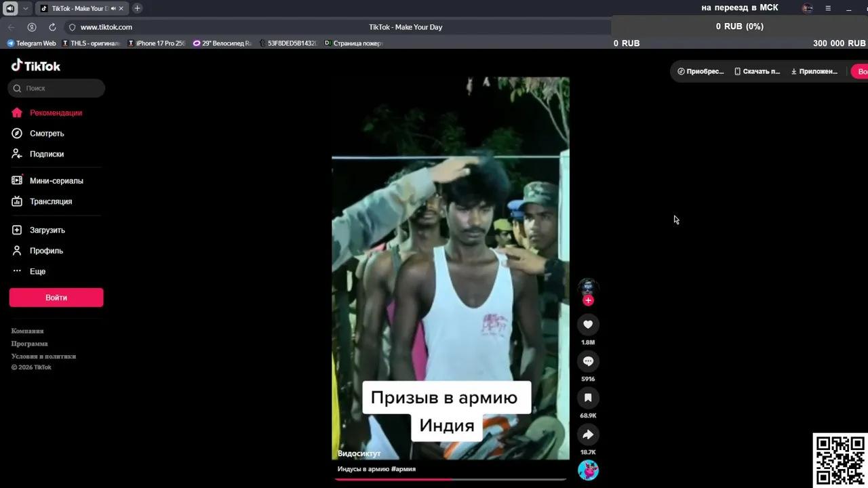Viewport: 868px width, 488px height.
Task: Click the Еще three-dots icon
Action: coord(17,271)
